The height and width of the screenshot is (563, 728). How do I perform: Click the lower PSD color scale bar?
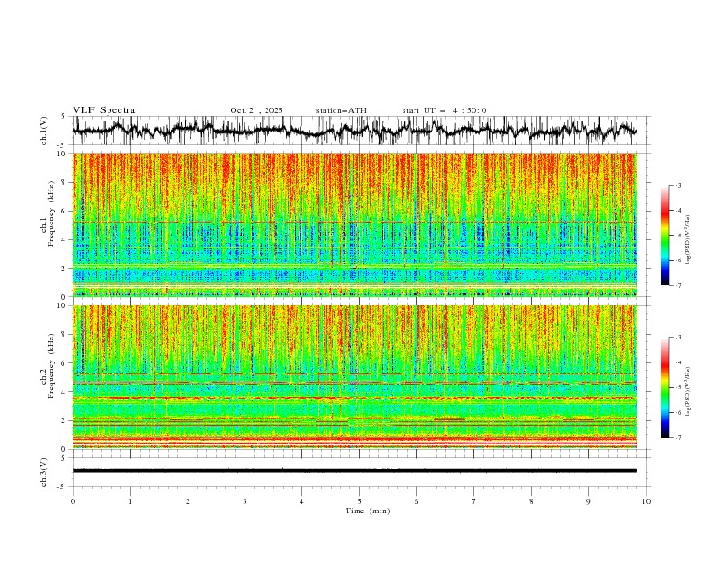pos(665,387)
